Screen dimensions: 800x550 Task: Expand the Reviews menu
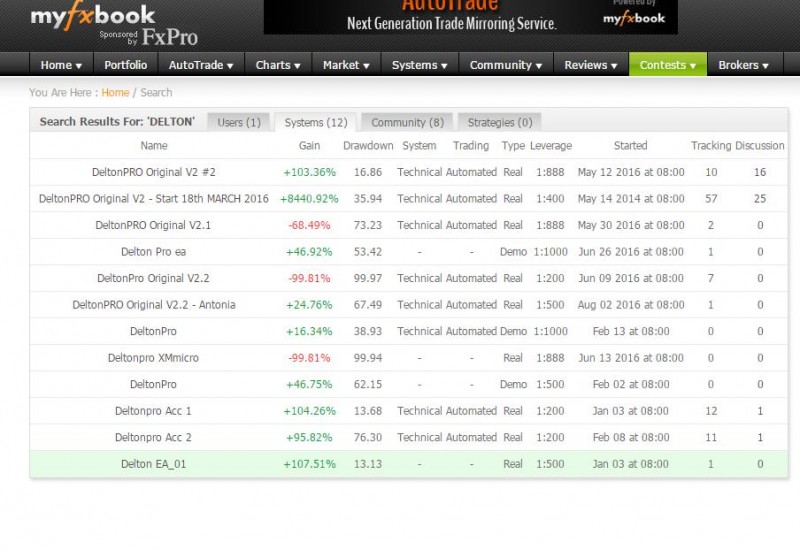point(591,65)
